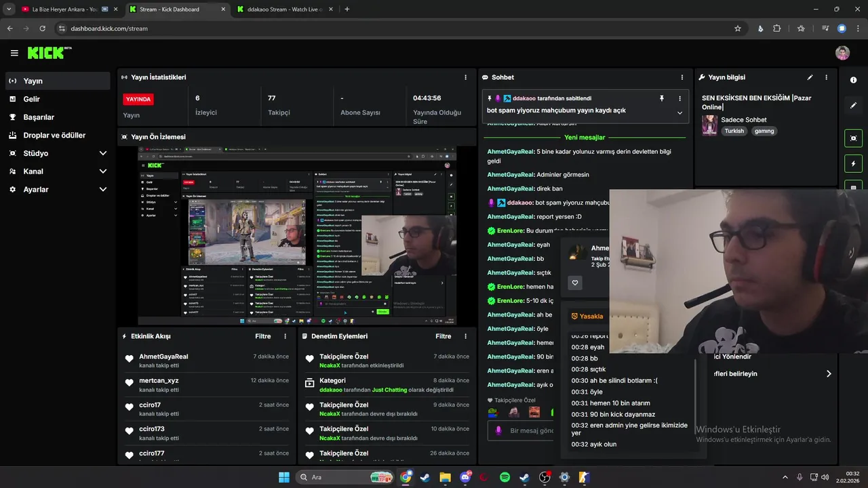Click the volume icon in system tray
Screen dimensions: 868x488
pos(825,477)
